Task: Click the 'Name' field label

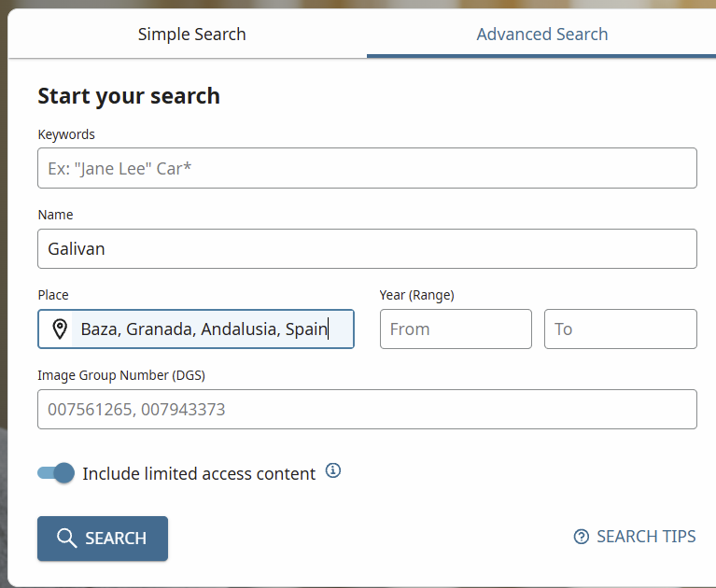Action: [x=55, y=215]
